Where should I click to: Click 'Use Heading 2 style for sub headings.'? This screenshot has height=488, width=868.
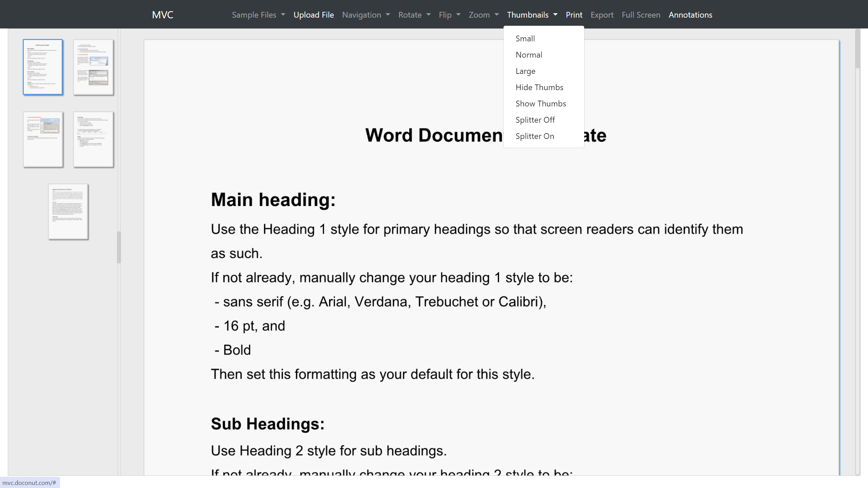pyautogui.click(x=329, y=451)
